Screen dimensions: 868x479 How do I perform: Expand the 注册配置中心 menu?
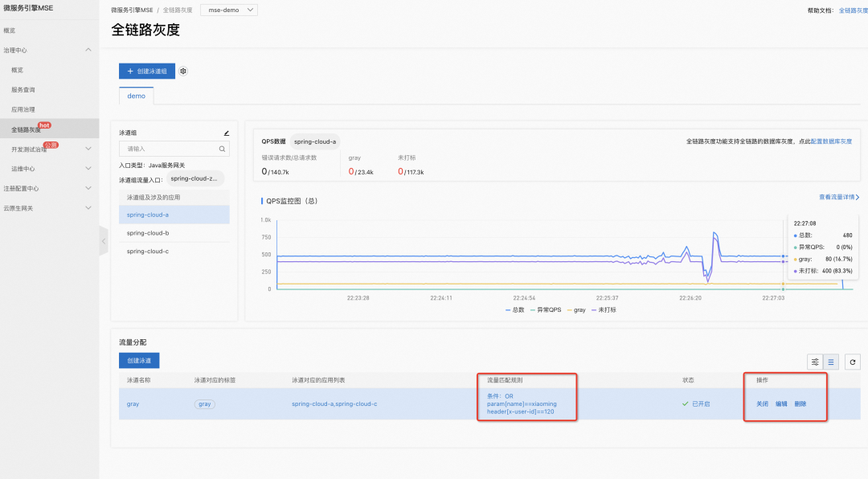point(88,188)
